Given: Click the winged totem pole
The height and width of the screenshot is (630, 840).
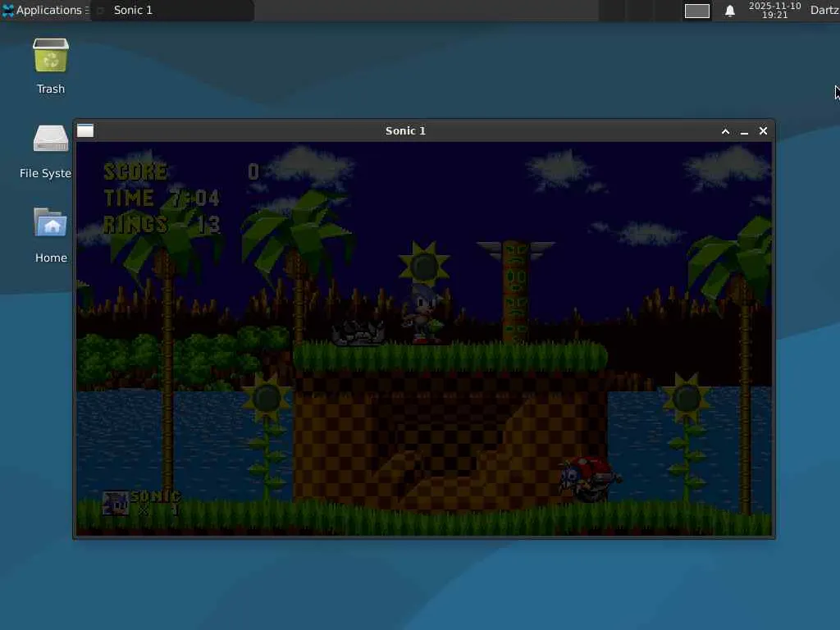Looking at the screenshot, I should point(515,292).
